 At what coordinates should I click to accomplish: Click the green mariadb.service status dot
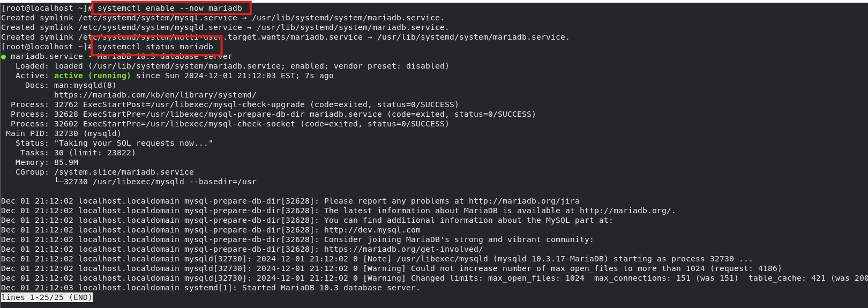[3, 57]
